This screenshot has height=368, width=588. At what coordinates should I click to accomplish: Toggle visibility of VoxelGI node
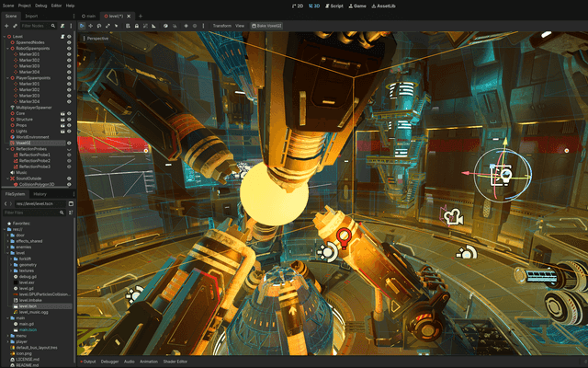tap(69, 144)
